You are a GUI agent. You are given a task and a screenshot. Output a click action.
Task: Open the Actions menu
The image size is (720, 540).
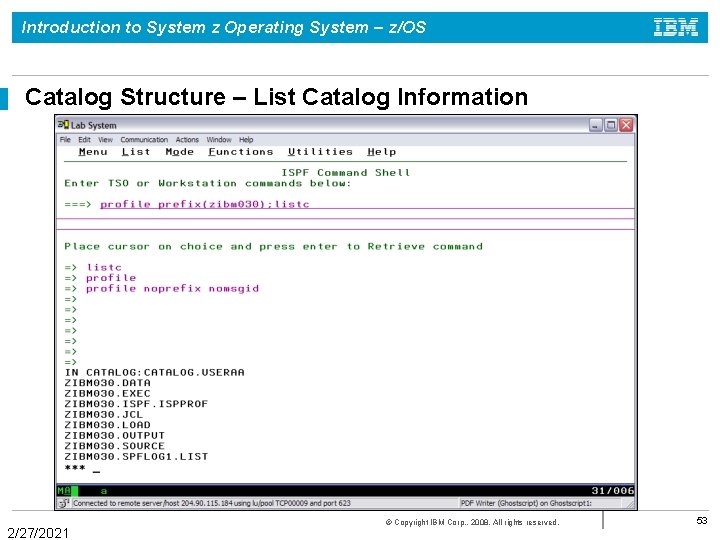(x=187, y=140)
